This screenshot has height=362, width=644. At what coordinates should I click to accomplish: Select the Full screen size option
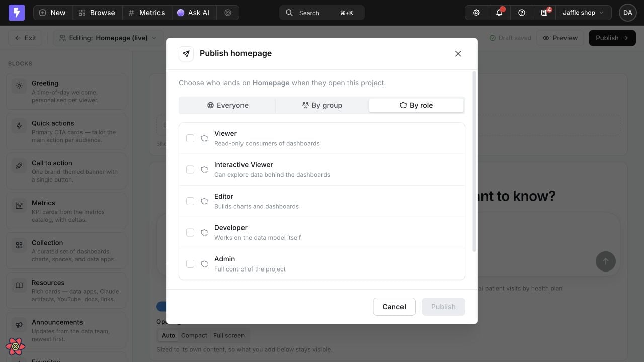[229, 335]
